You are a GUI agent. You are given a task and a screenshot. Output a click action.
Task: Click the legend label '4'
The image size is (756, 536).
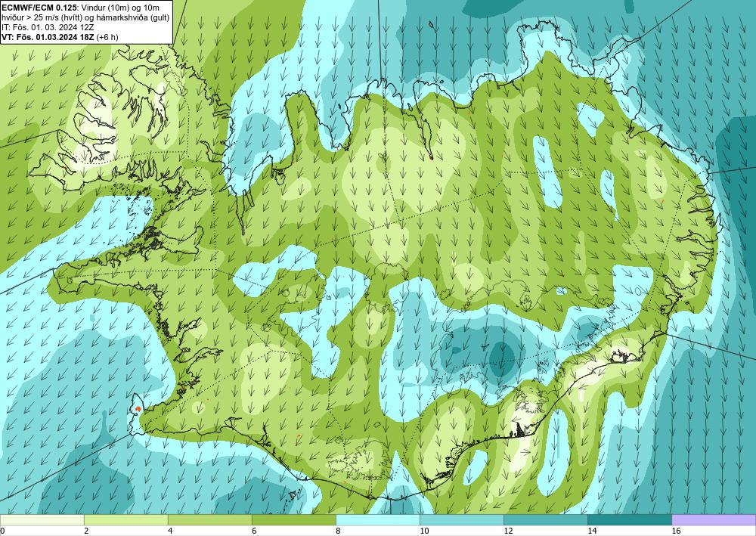click(x=170, y=531)
